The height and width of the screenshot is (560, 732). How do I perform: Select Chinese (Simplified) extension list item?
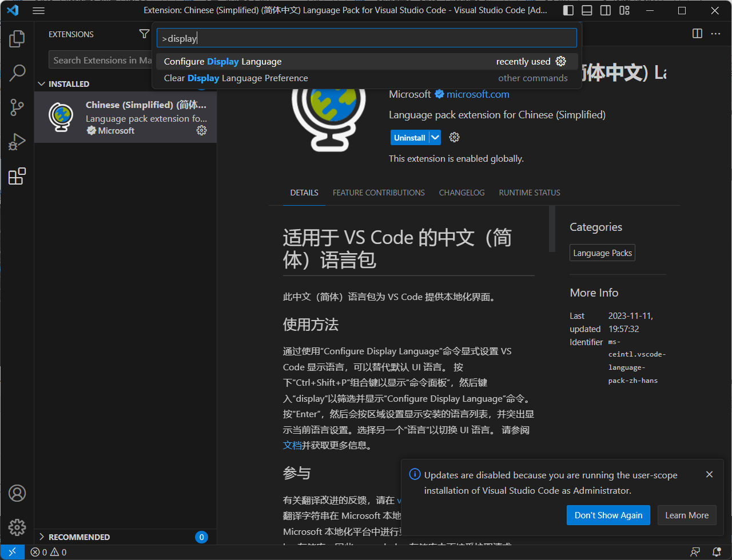pos(125,117)
